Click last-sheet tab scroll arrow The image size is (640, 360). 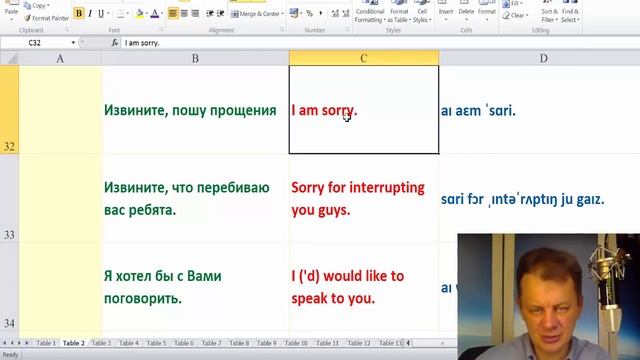tap(27, 343)
